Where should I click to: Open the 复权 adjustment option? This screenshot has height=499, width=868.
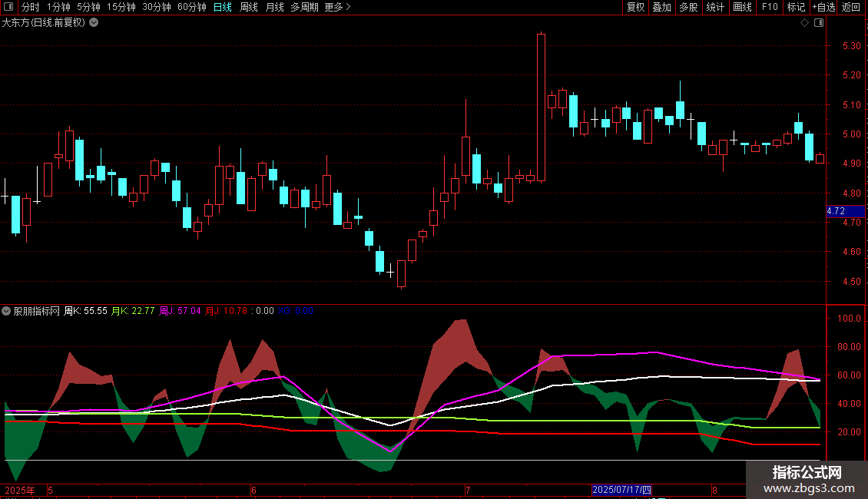pos(635,7)
